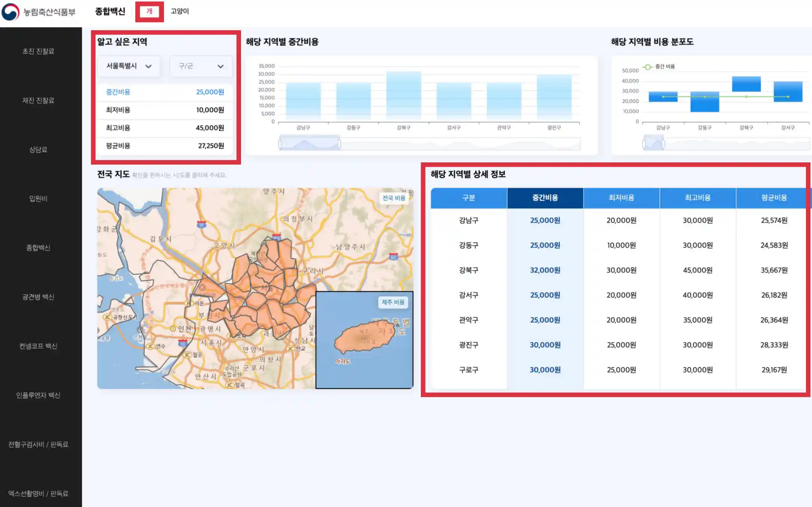812x507 pixels.
Task: Click the 26,182원 average cost for 강서구
Action: coord(774,295)
